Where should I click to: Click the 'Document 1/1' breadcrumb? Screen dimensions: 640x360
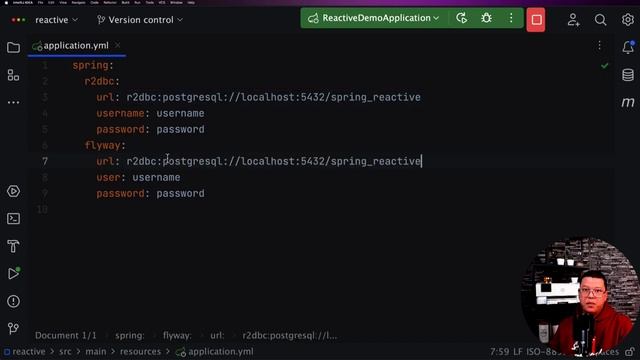(x=66, y=336)
